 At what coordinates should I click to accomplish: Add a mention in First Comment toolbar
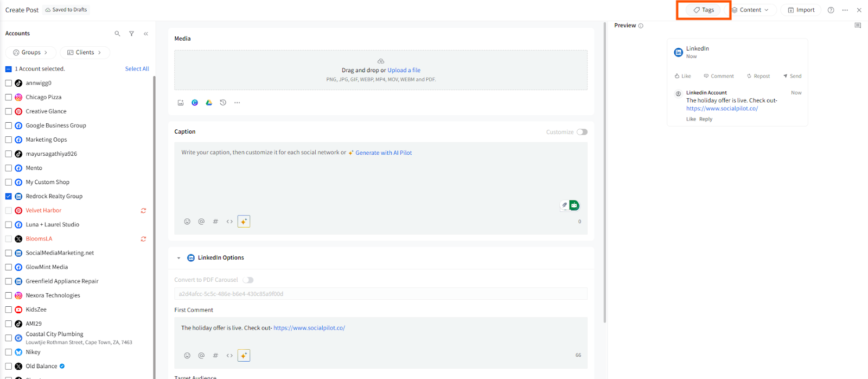point(201,356)
